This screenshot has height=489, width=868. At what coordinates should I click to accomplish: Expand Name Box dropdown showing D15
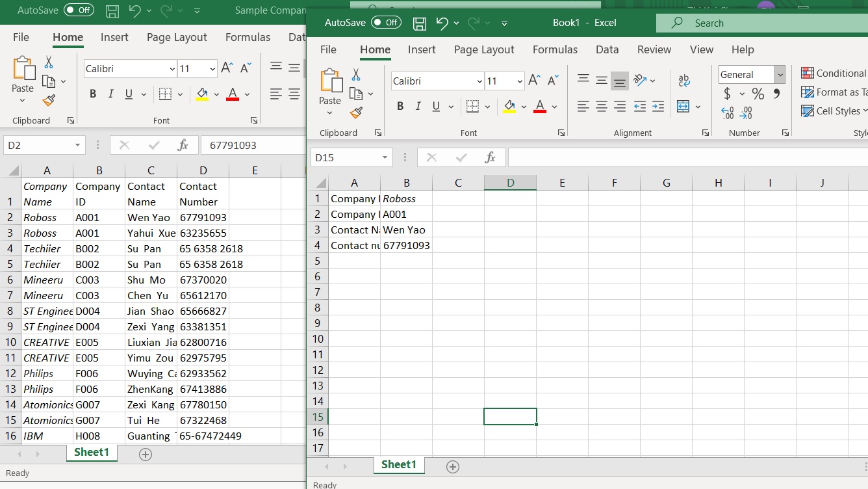[385, 157]
